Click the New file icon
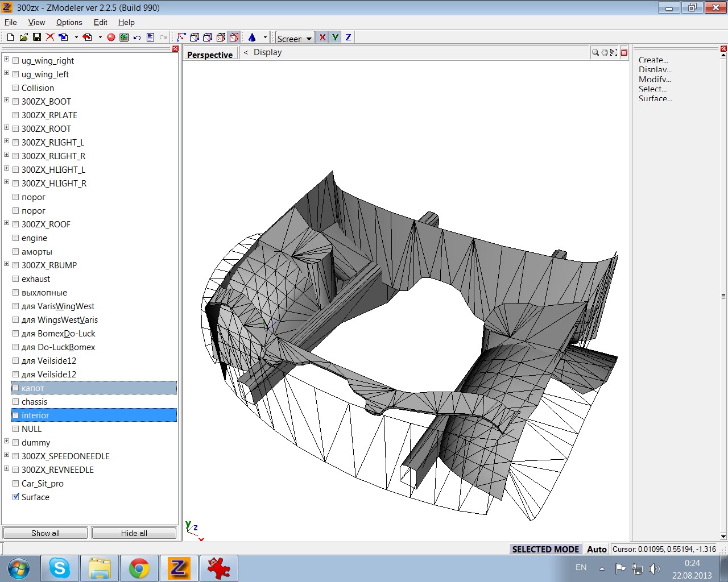This screenshot has height=582, width=728. tap(10, 38)
